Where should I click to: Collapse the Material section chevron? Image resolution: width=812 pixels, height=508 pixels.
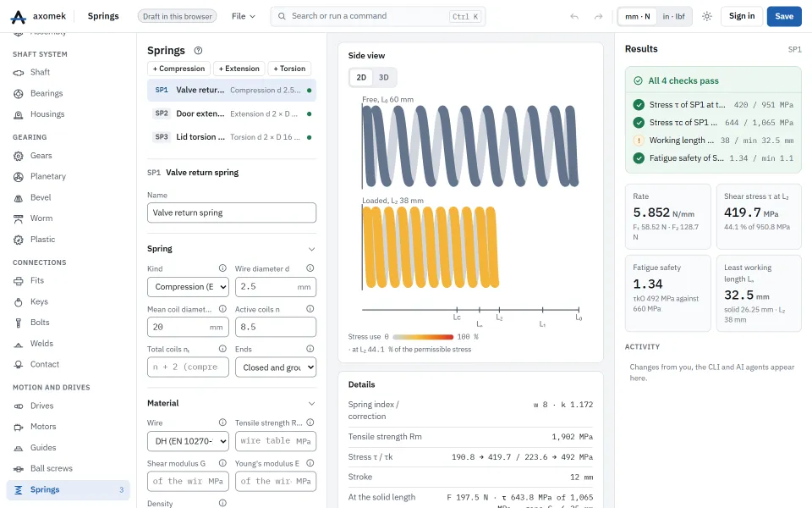(312, 404)
